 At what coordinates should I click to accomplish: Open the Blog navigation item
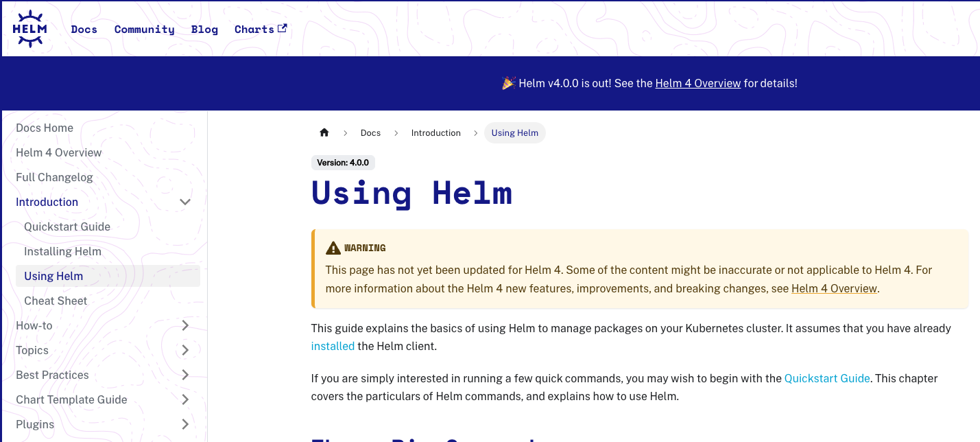(204, 30)
